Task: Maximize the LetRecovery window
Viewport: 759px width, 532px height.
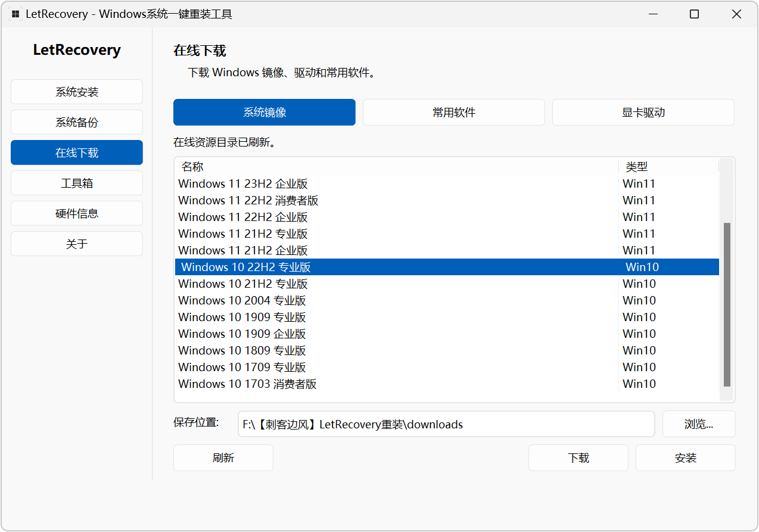Action: point(694,14)
